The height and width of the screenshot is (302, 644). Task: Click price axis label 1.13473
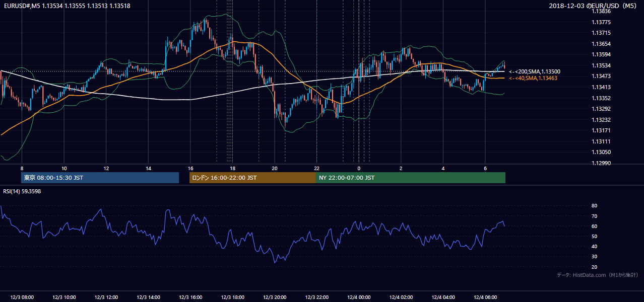pyautogui.click(x=602, y=76)
